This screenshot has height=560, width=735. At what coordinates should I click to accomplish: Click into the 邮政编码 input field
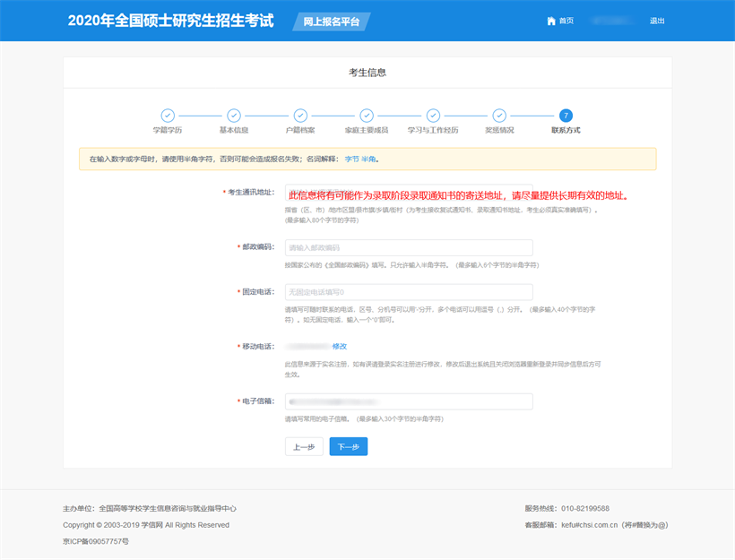pyautogui.click(x=409, y=247)
